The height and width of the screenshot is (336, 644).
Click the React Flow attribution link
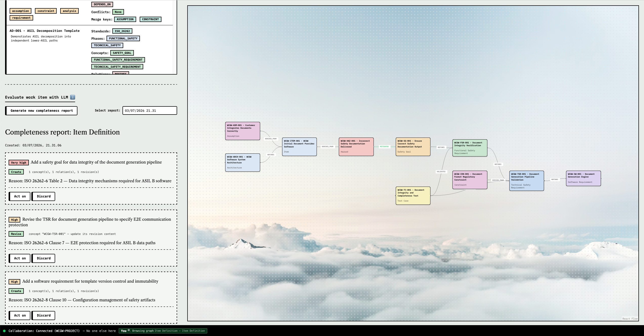[x=630, y=319]
